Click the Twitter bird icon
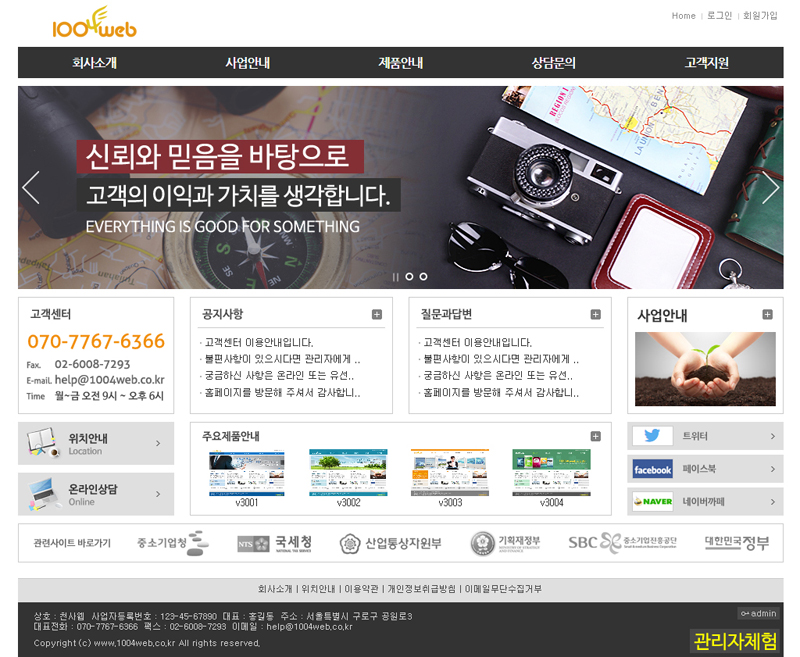800x657 pixels. pyautogui.click(x=652, y=436)
